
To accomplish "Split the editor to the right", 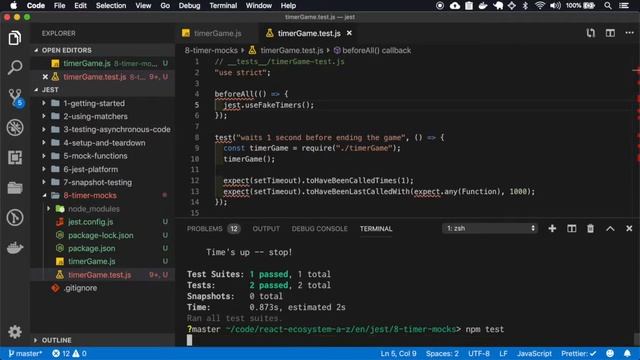I will point(610,33).
